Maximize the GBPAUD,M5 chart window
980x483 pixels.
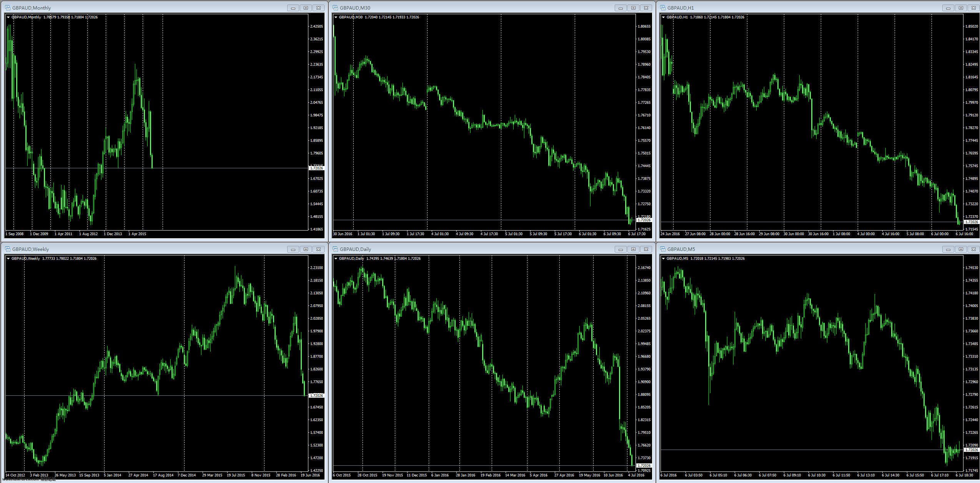961,249
